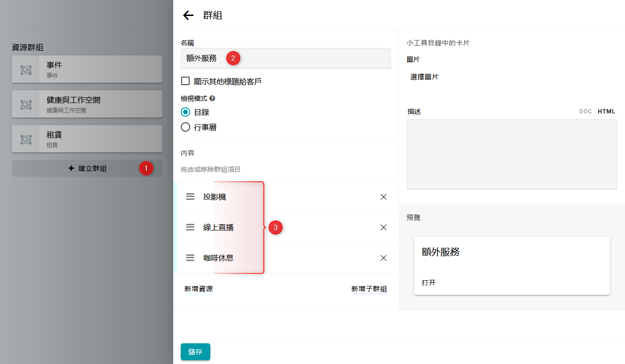Click 選擇圖片 to choose an image
Screen dimensions: 625x364
pos(424,77)
